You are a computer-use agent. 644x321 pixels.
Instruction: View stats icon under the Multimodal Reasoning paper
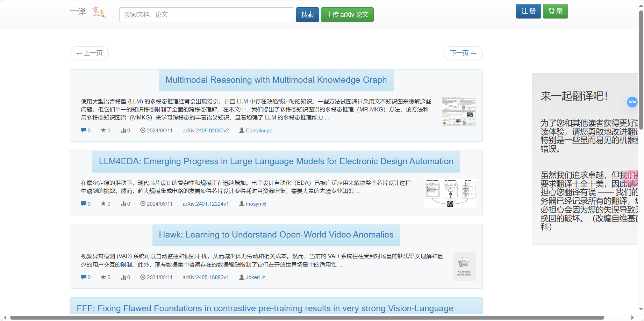[x=124, y=130]
